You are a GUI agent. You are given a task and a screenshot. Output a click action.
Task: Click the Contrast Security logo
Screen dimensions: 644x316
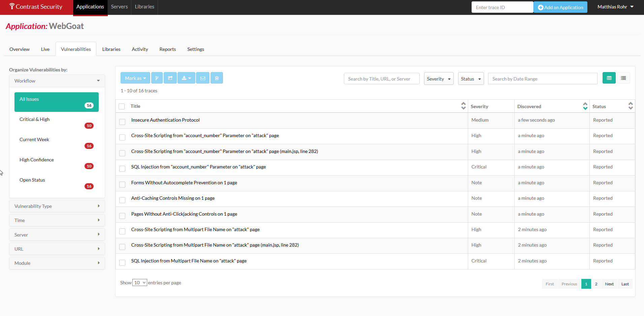pos(36,7)
